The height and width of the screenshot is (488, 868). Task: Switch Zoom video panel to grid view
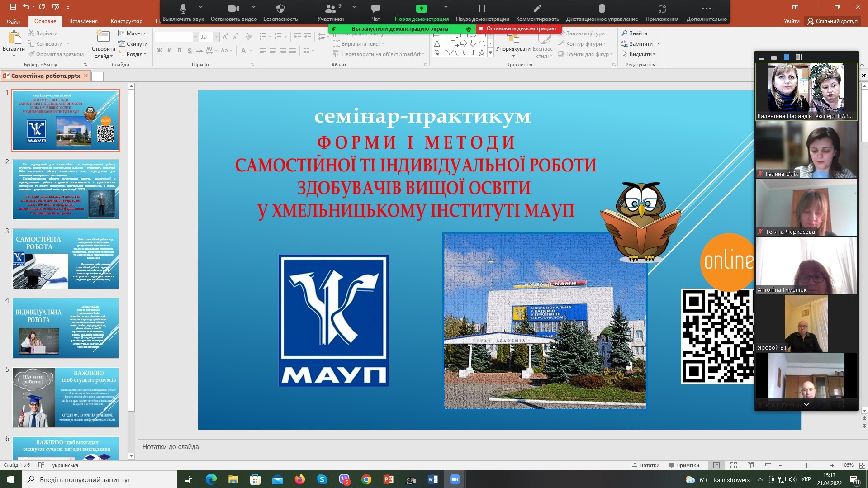[x=799, y=57]
